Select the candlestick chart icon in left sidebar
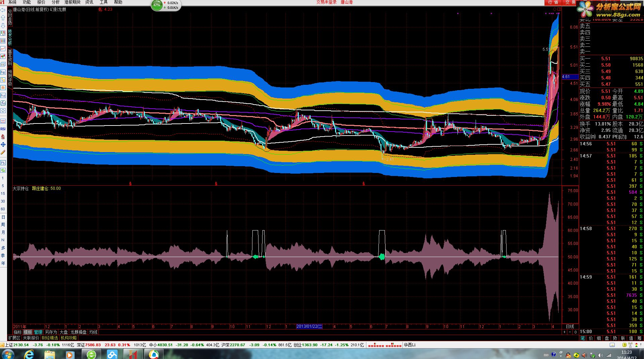The height and width of the screenshot is (359, 644). (3, 57)
